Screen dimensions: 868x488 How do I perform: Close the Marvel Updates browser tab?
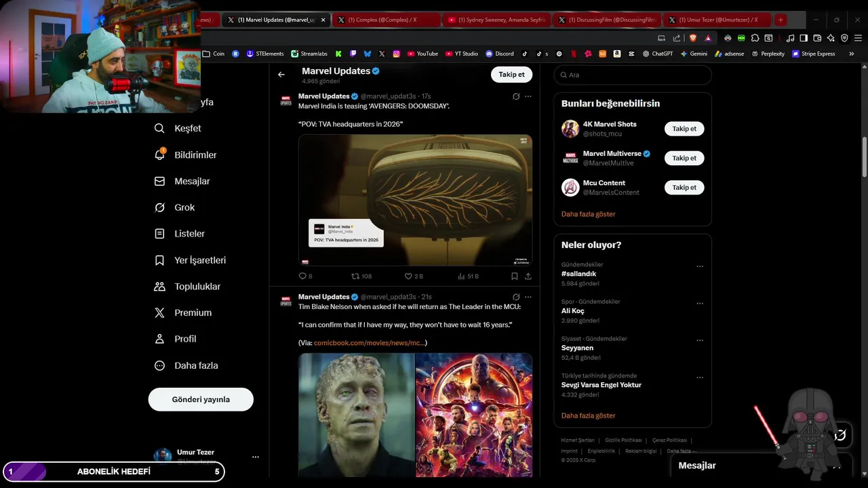click(323, 20)
